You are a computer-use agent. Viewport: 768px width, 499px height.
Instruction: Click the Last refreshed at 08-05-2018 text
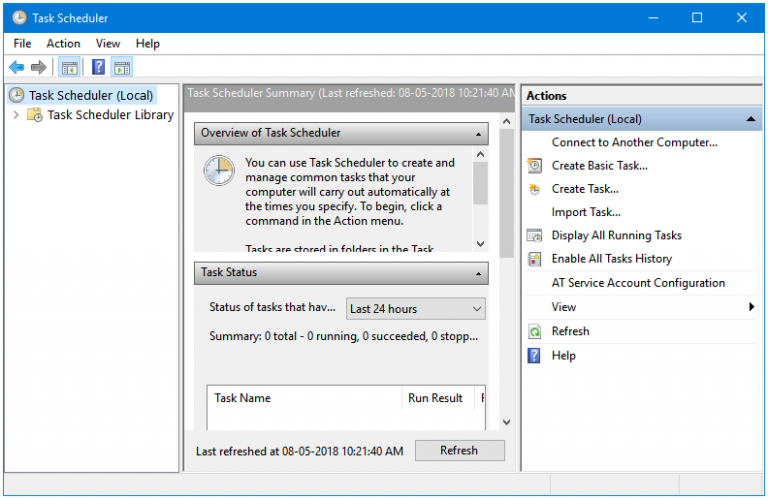point(299,451)
